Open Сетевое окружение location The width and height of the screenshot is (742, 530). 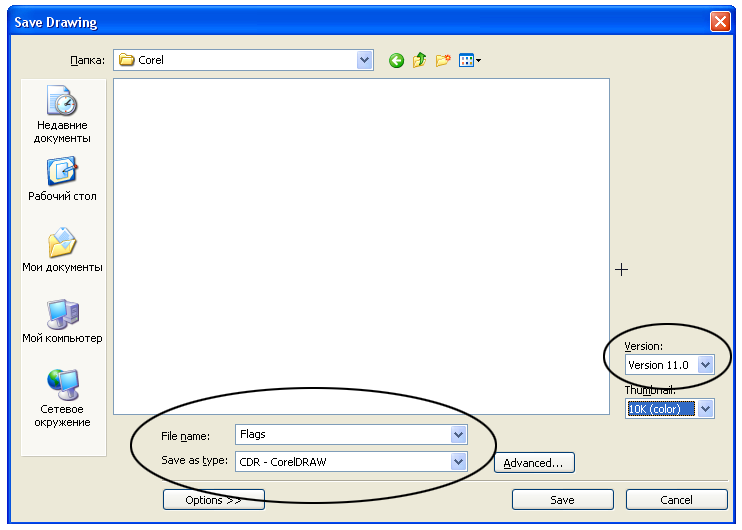(62, 398)
